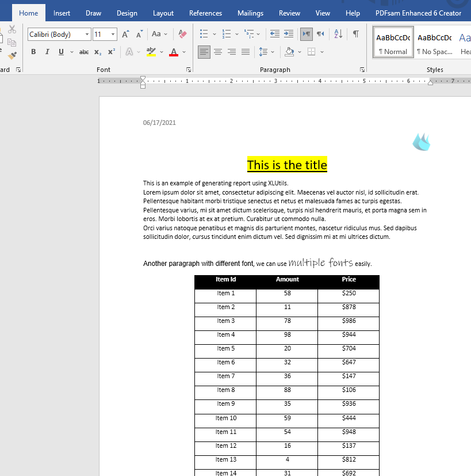
Task: Expand shading color dropdown arrow
Action: pyautogui.click(x=300, y=52)
